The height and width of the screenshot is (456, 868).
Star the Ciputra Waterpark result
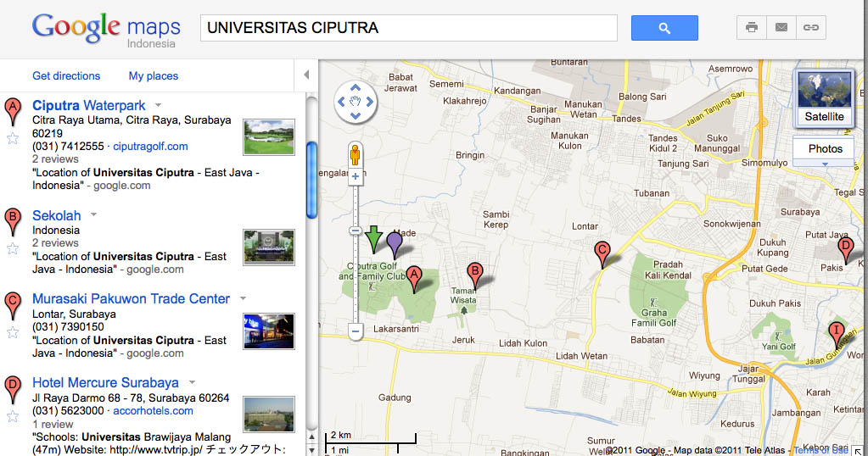pyautogui.click(x=13, y=139)
